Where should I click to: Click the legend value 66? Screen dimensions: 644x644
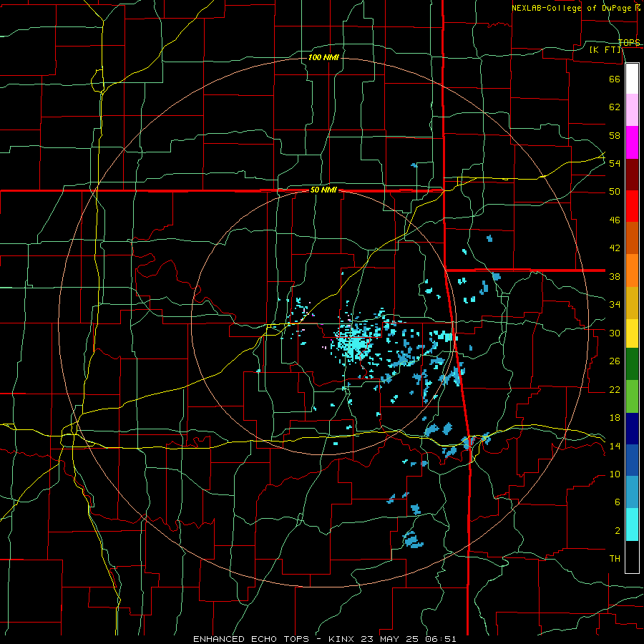point(615,79)
